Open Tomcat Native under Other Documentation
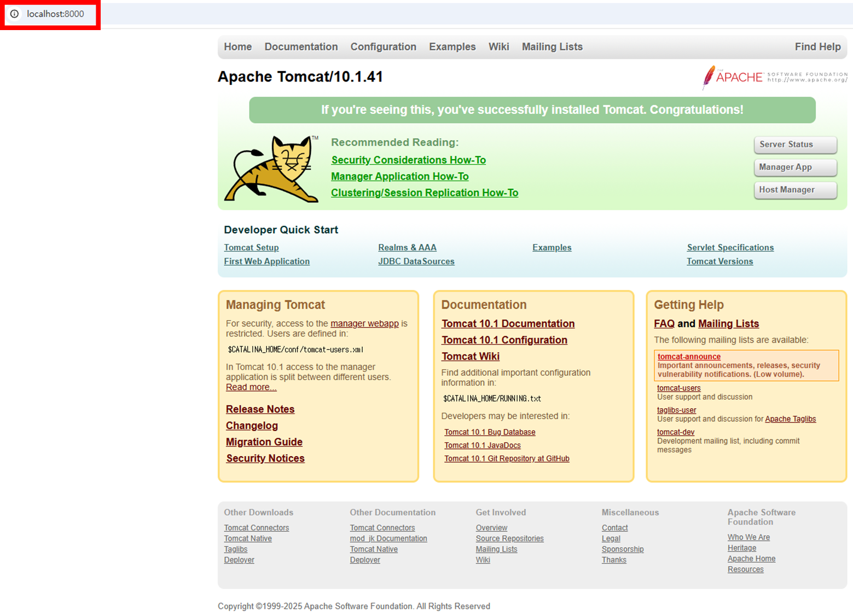Screen dimensions: 853x616 click(x=374, y=549)
